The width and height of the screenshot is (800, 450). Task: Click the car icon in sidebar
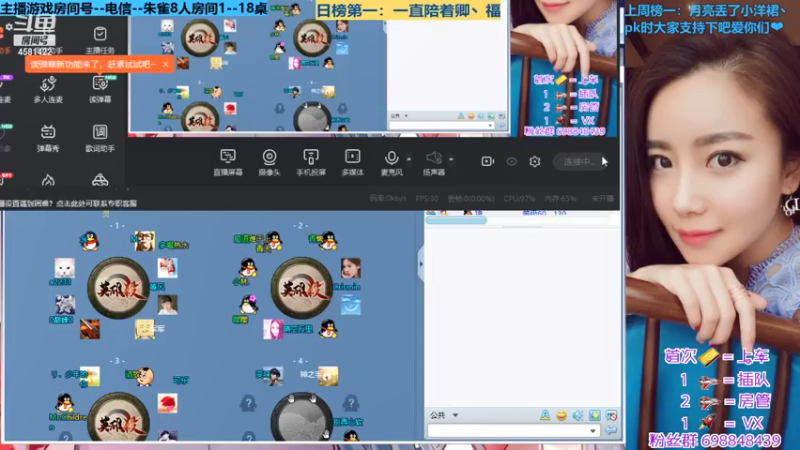(x=100, y=180)
